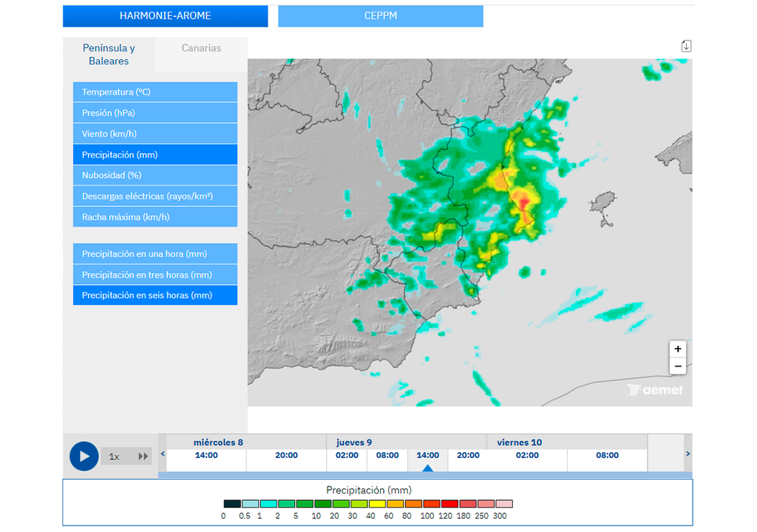Zoom out on the map
757x532 pixels.
[677, 366]
